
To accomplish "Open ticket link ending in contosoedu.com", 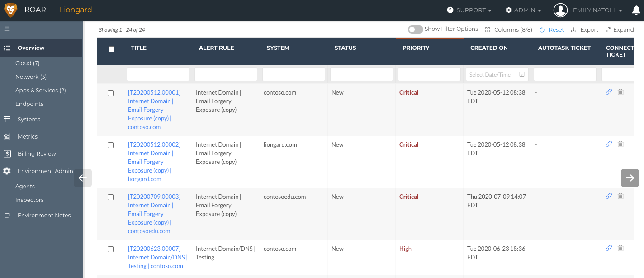I will (154, 214).
